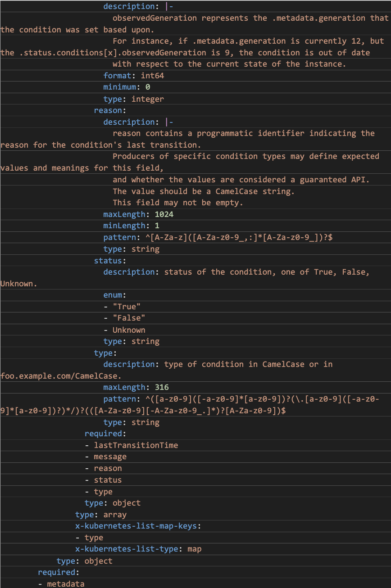Click the quoted "True" enum value
Image resolution: width=391 pixels, height=588 pixels.
pos(127,307)
